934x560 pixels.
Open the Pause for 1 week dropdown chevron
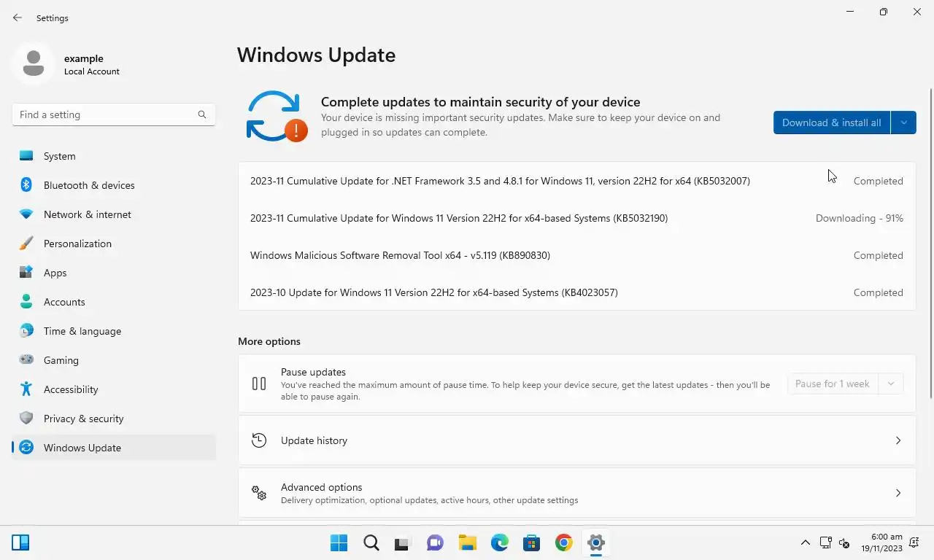(890, 384)
